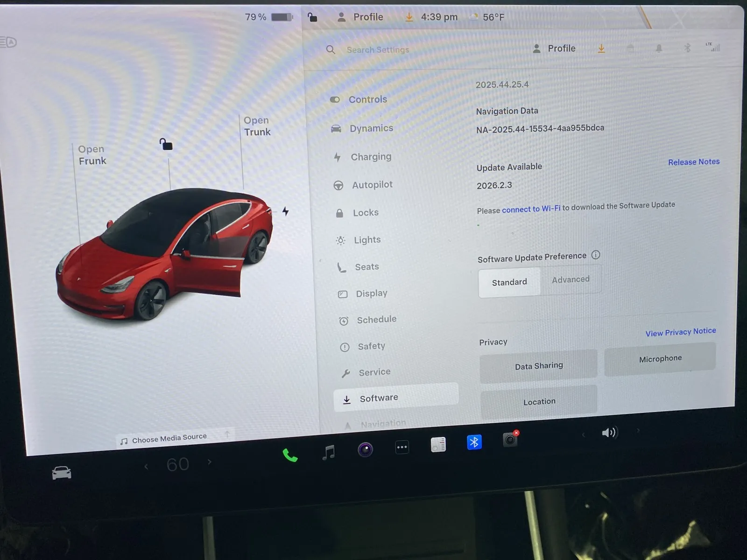This screenshot has height=560, width=747.
Task: Open the Autopilot settings menu
Action: click(x=372, y=185)
